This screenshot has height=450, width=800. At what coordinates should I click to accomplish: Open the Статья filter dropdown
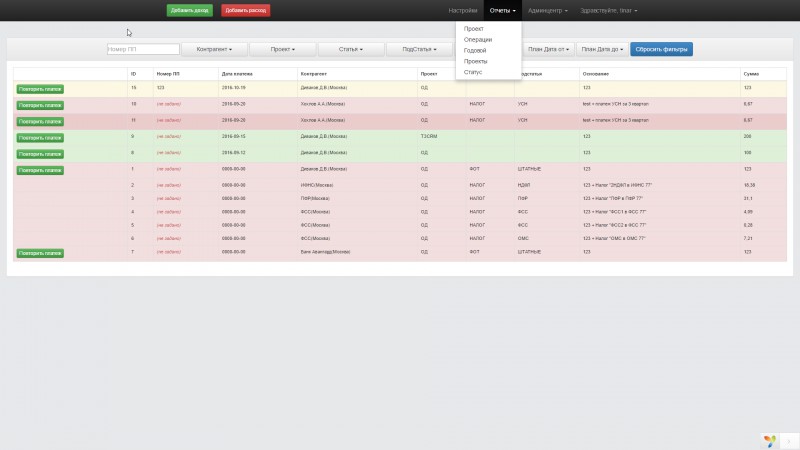click(351, 49)
